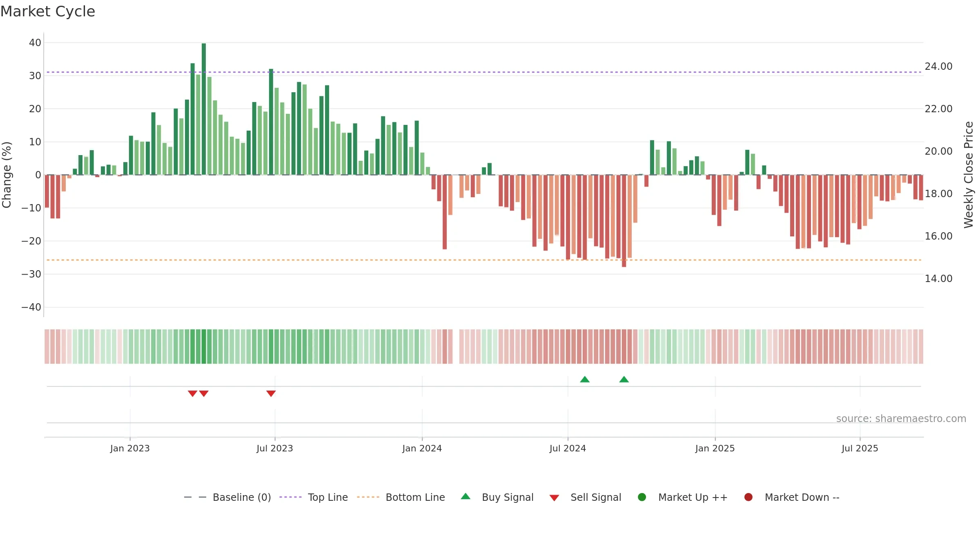
Task: Toggle the Top Line legend entry
Action: pos(314,497)
